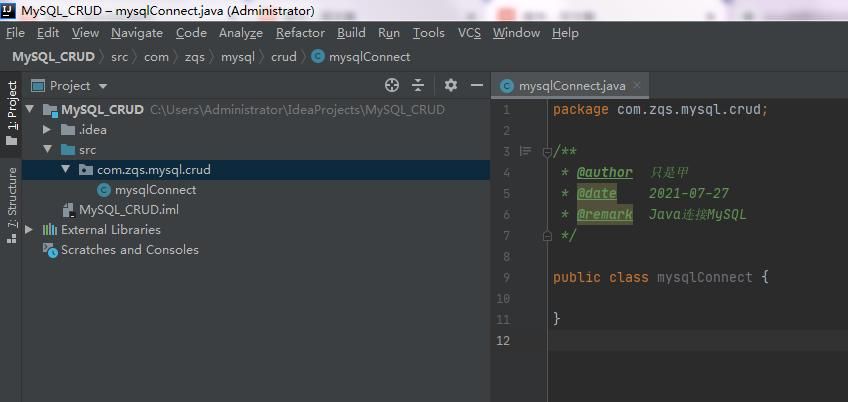Click the Locate/Select Opened File target icon

pos(392,86)
